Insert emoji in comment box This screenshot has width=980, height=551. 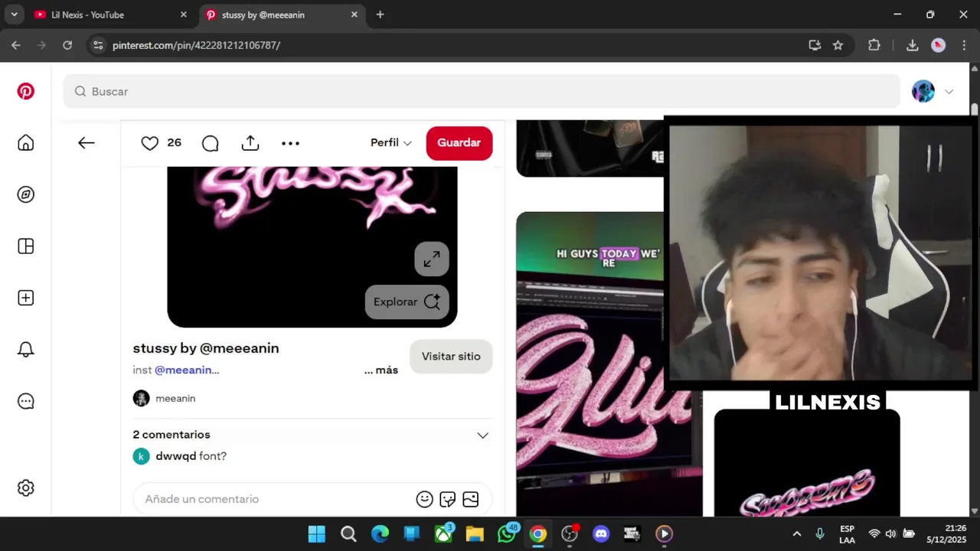[425, 499]
